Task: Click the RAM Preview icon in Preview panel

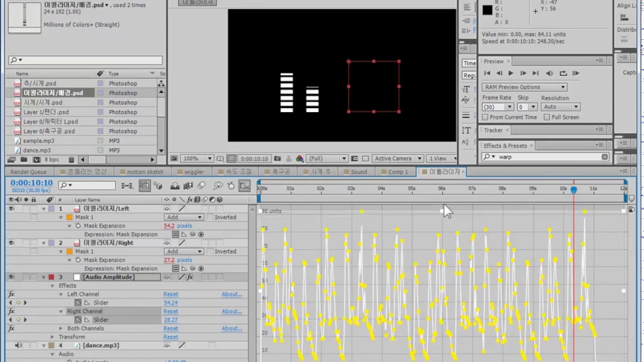Action: click(x=576, y=73)
